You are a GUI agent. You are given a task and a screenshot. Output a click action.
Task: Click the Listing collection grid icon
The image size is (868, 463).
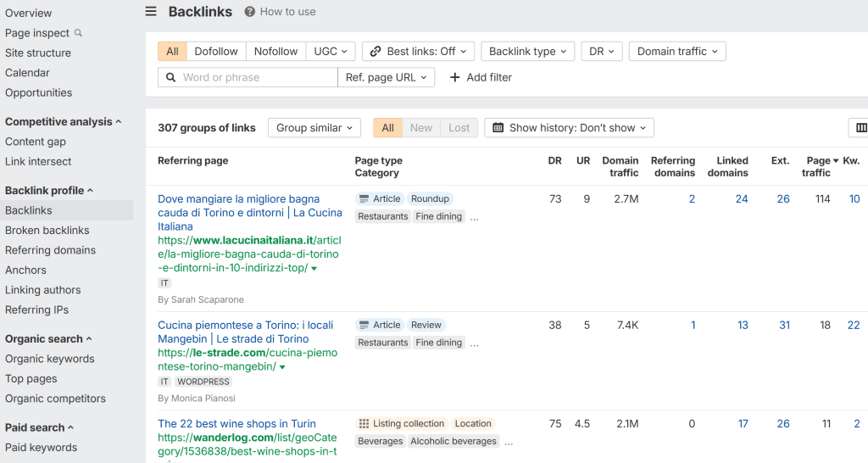point(364,424)
